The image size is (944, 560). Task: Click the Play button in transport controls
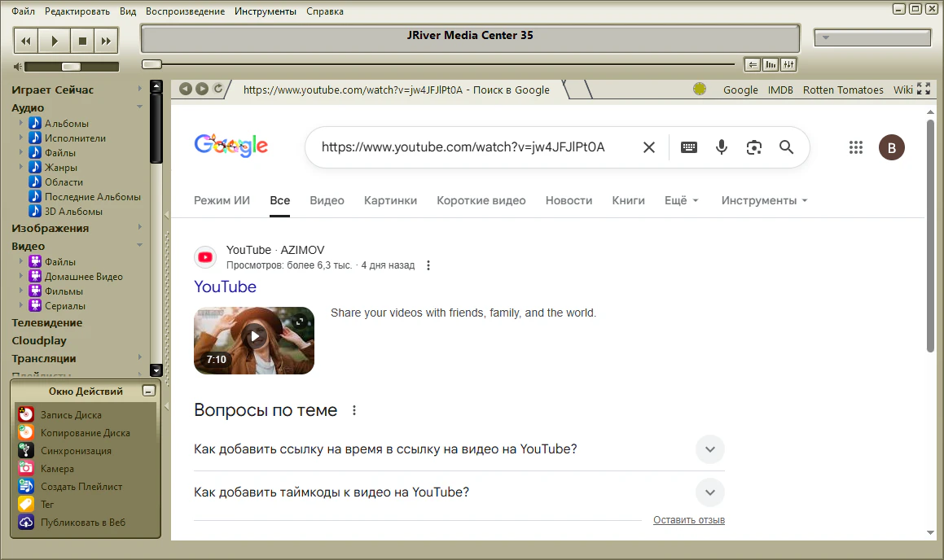(x=54, y=40)
